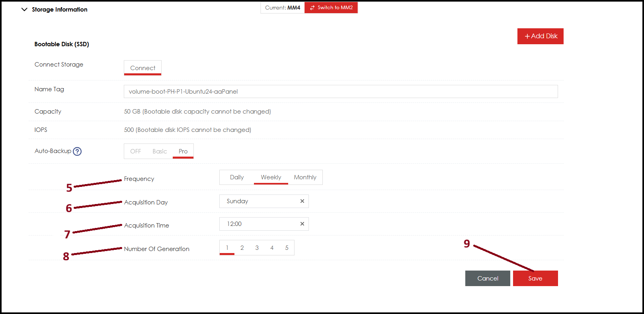Save the storage settings
The height and width of the screenshot is (314, 644).
(x=535, y=279)
